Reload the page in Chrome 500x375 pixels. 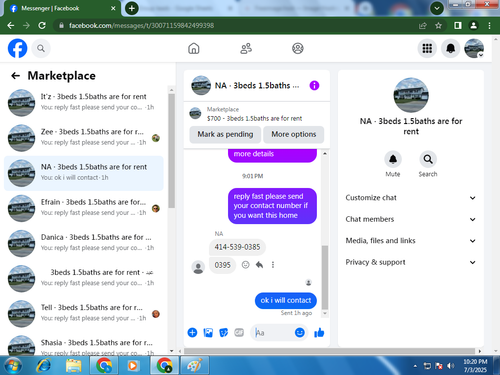(42, 25)
